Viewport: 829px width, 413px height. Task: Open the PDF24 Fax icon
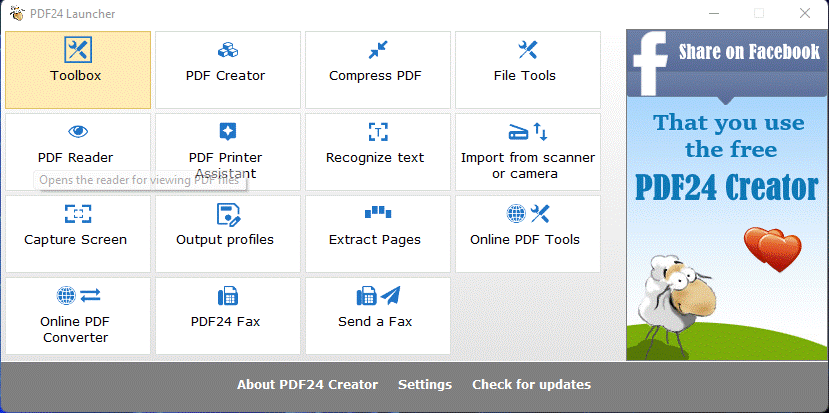pos(227,296)
